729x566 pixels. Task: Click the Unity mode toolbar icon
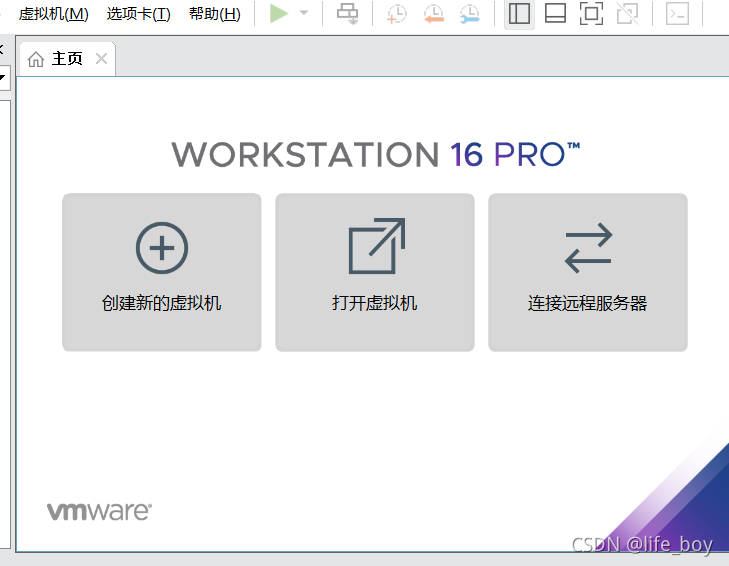tap(628, 13)
